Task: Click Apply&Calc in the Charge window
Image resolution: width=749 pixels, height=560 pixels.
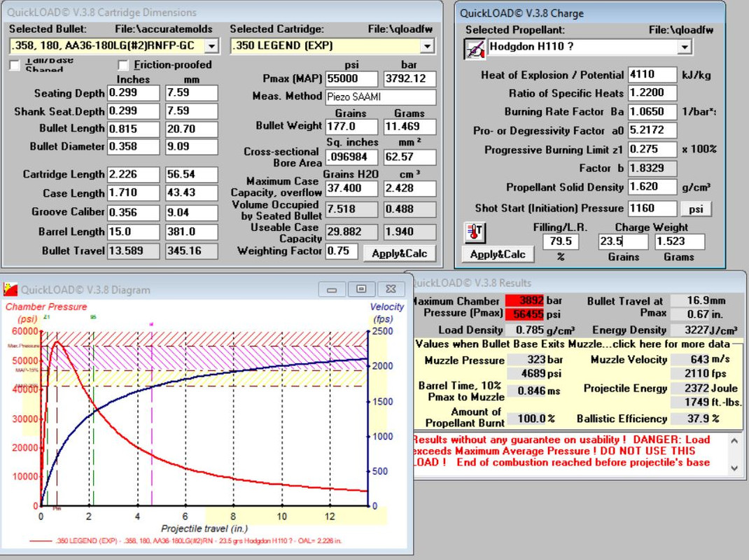Action: click(x=498, y=254)
